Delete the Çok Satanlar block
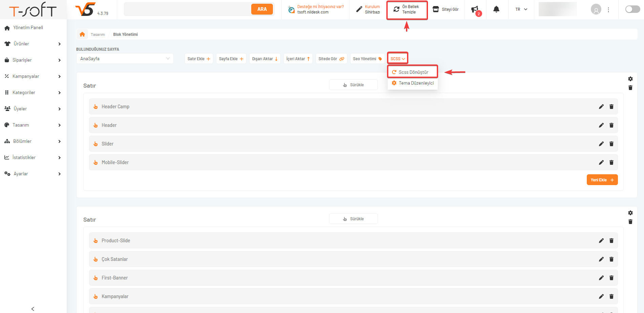This screenshot has width=644, height=313. point(611,259)
